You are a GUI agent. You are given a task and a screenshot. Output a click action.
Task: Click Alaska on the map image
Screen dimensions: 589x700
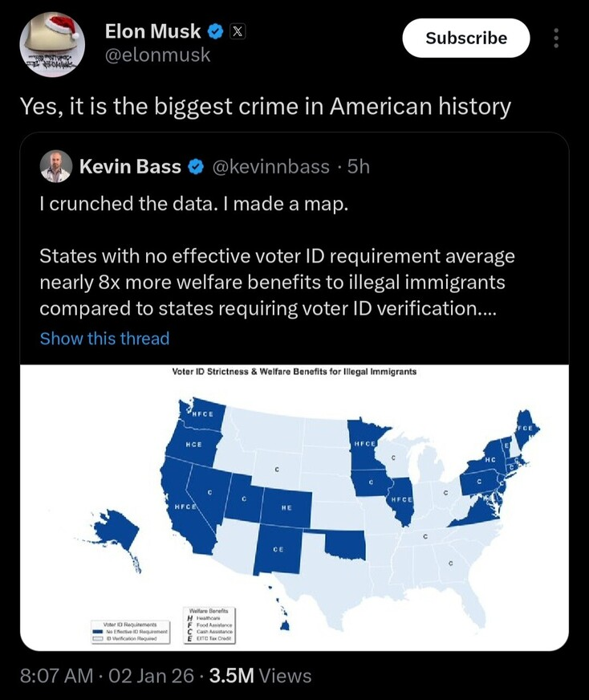pos(116,535)
